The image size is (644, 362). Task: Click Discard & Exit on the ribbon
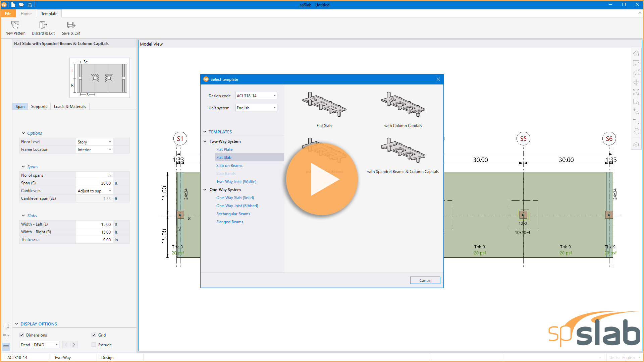pyautogui.click(x=43, y=27)
